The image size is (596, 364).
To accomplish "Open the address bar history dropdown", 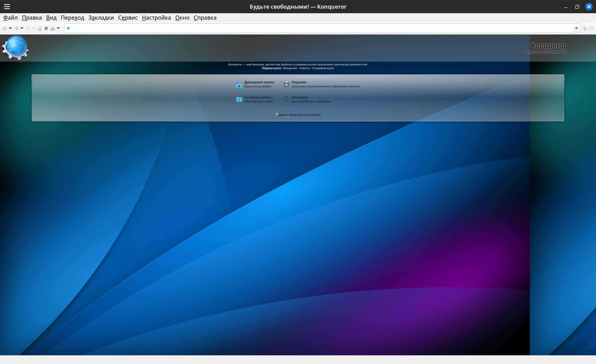I will click(x=576, y=28).
